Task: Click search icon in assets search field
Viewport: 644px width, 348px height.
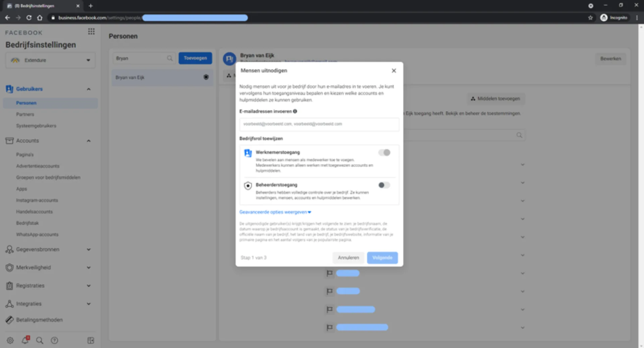Action: tap(519, 135)
